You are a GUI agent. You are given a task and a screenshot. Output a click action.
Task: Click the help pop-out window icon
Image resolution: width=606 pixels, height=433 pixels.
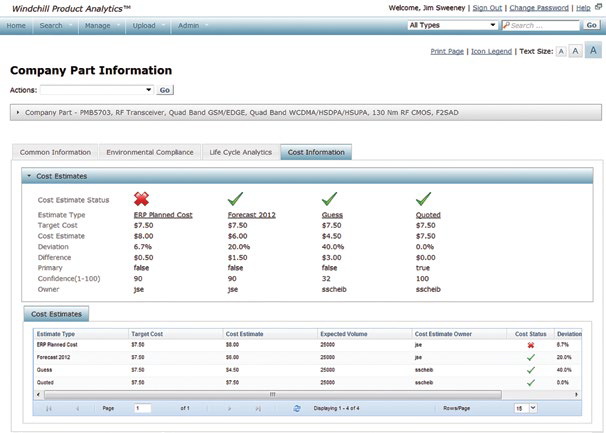[598, 7]
